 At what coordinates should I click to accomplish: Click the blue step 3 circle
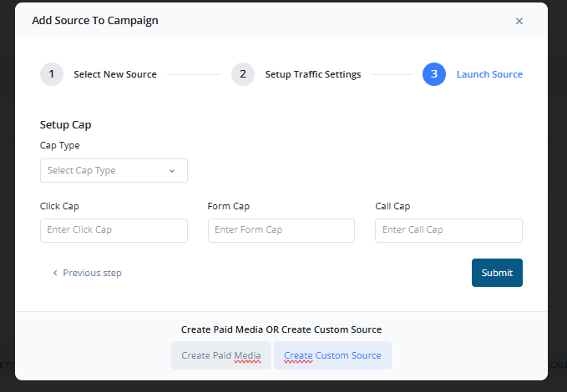click(x=434, y=74)
